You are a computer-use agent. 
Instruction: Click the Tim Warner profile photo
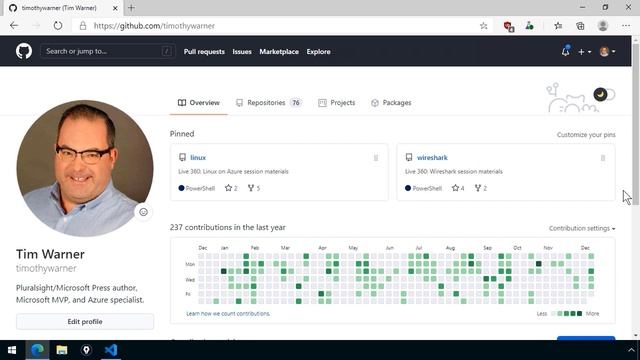click(x=85, y=168)
